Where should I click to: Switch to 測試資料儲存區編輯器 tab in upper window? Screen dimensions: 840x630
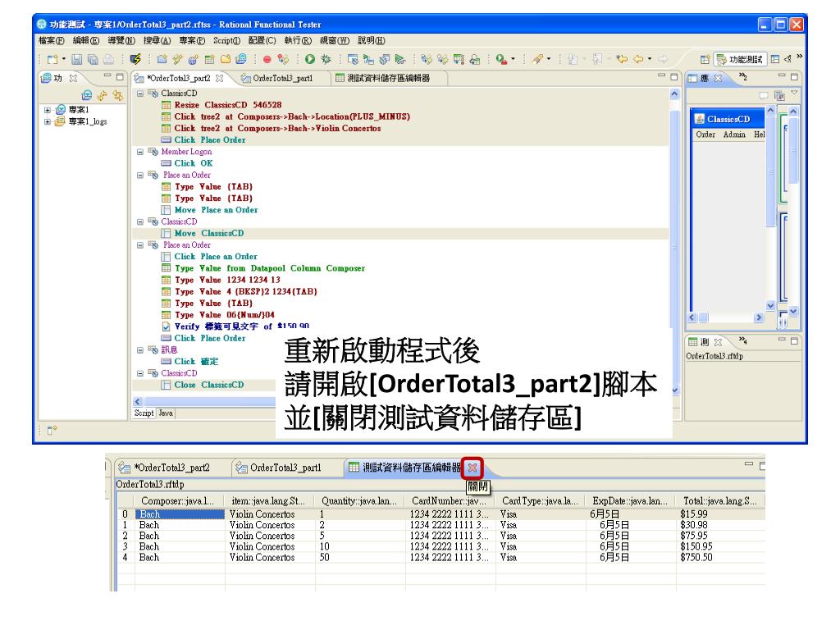388,78
